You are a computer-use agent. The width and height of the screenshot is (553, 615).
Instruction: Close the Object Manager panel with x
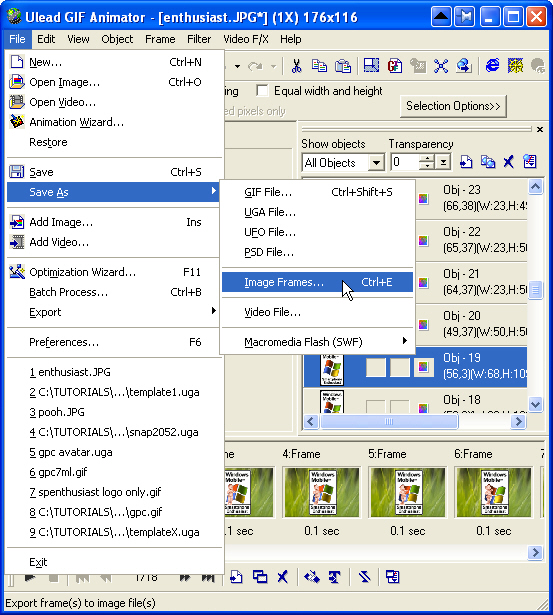pyautogui.click(x=540, y=129)
